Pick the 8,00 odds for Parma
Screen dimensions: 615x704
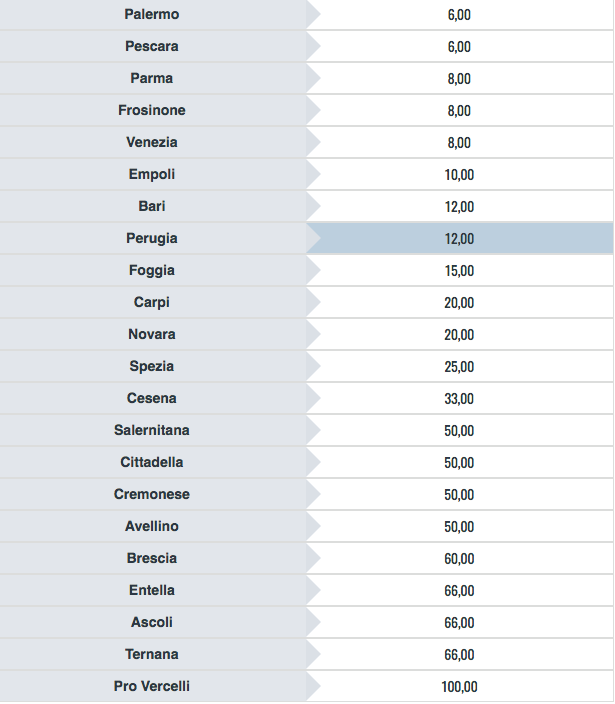point(459,78)
